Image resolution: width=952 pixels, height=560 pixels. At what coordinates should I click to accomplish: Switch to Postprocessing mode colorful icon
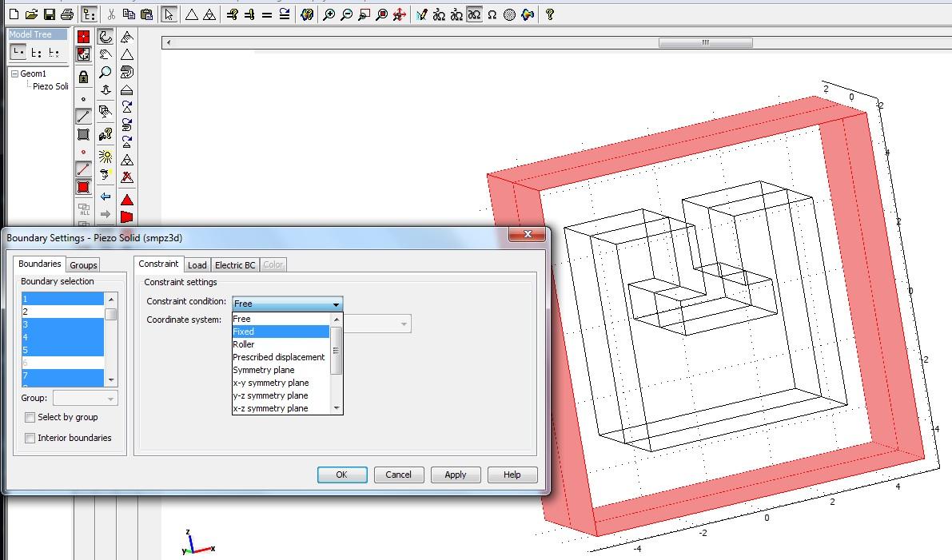[x=528, y=14]
